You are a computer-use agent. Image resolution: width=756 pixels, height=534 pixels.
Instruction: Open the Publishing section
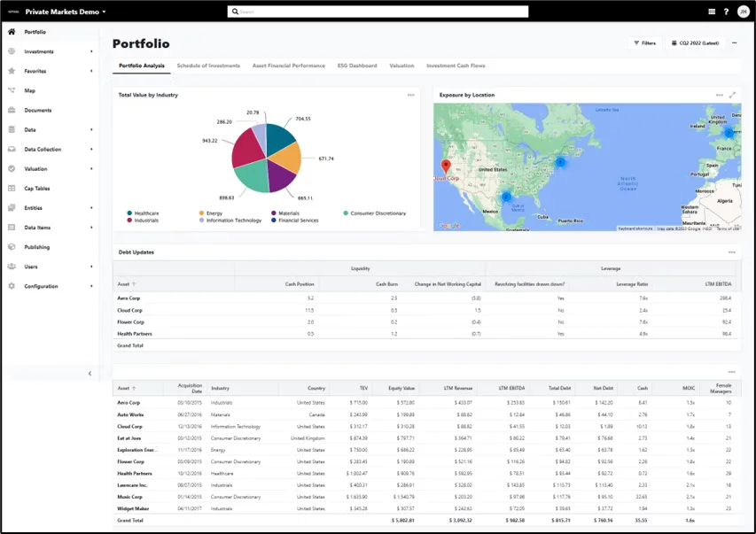coord(39,246)
